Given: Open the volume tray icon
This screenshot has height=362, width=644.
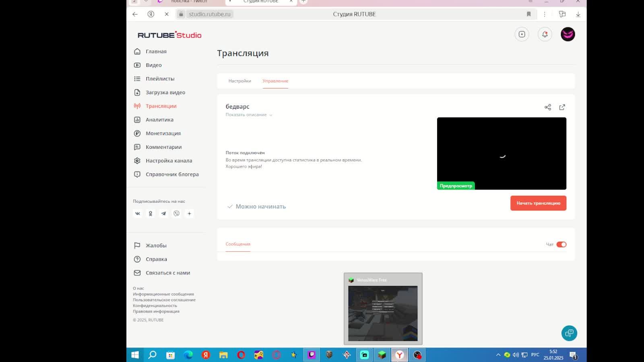Looking at the screenshot, I should tap(516, 355).
